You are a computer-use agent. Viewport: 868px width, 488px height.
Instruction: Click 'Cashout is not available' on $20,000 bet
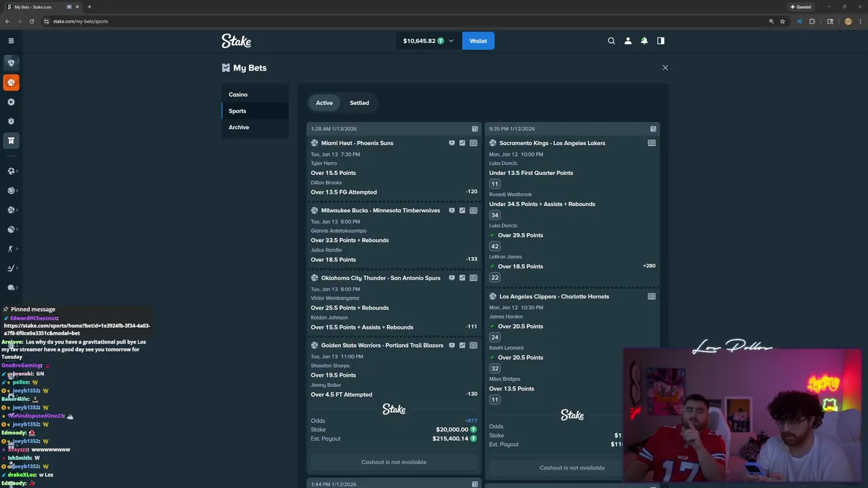(x=394, y=462)
